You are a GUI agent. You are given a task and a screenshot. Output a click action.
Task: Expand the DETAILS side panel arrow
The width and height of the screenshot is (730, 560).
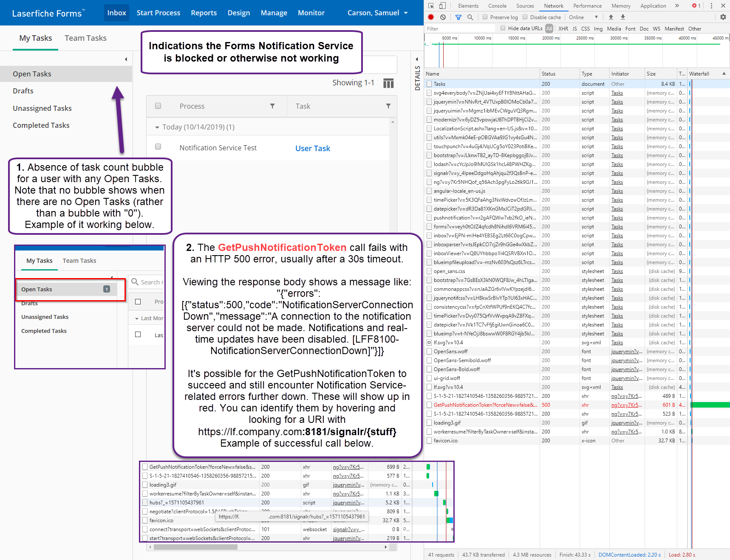417,59
